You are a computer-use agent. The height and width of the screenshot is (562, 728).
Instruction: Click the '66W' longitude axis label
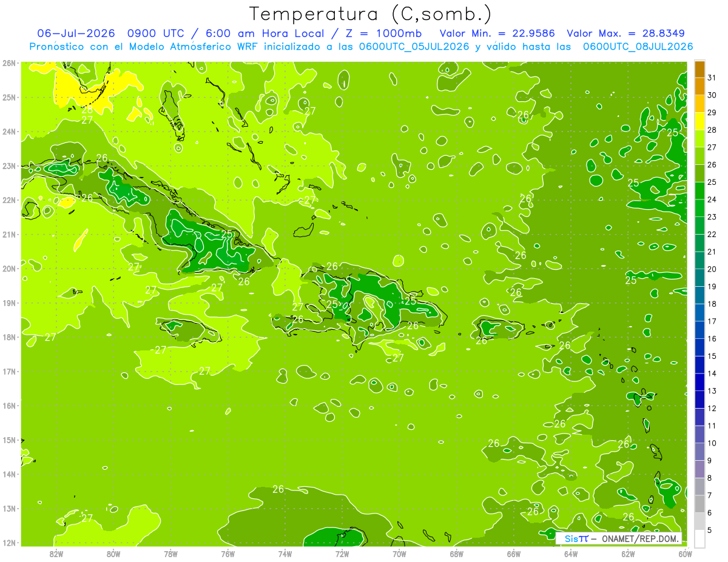pyautogui.click(x=514, y=553)
